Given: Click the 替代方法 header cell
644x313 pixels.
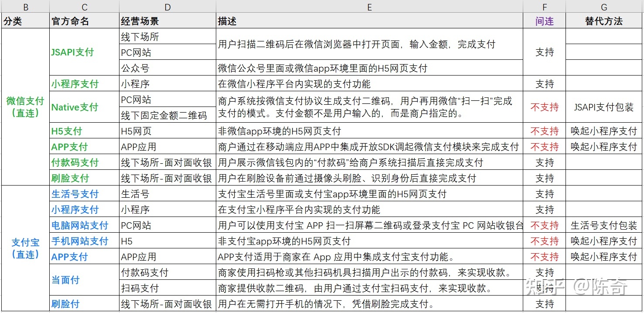Looking at the screenshot, I should click(604, 21).
